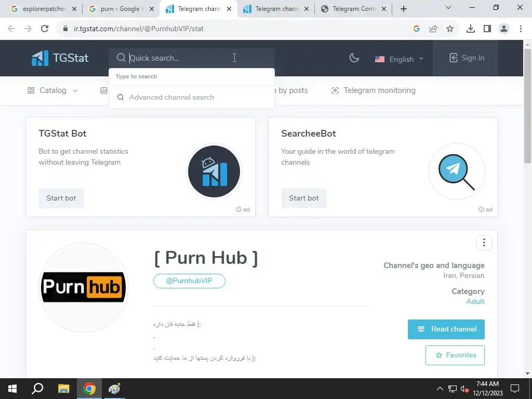Open Chrome downloads
The width and height of the screenshot is (532, 399).
point(470,29)
